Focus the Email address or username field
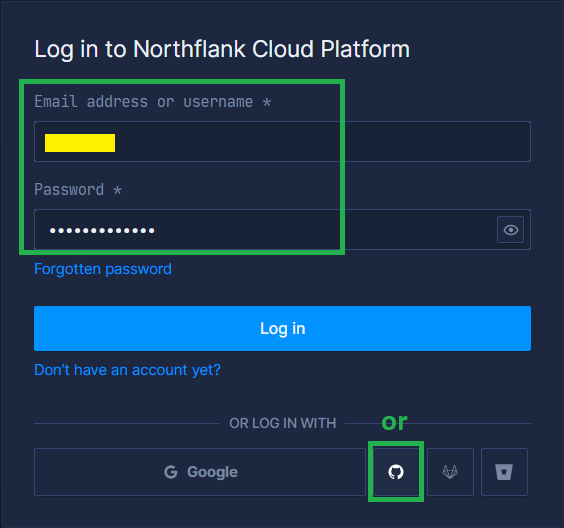 coord(282,141)
